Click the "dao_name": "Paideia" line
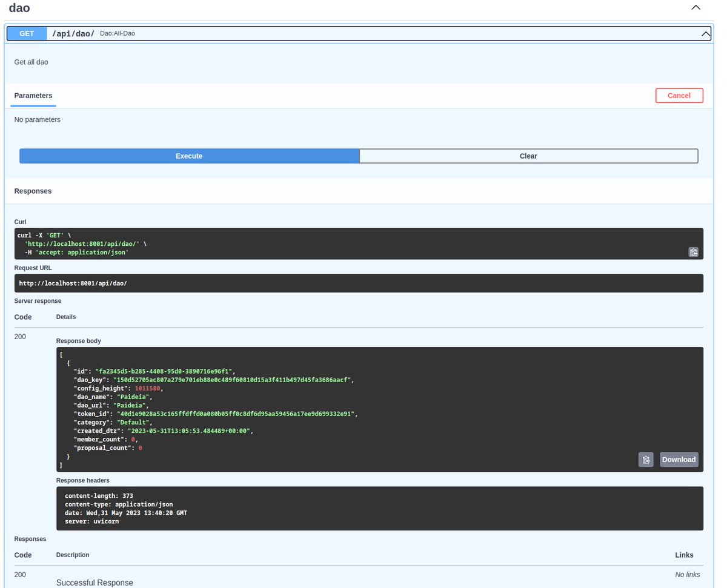 click(113, 397)
